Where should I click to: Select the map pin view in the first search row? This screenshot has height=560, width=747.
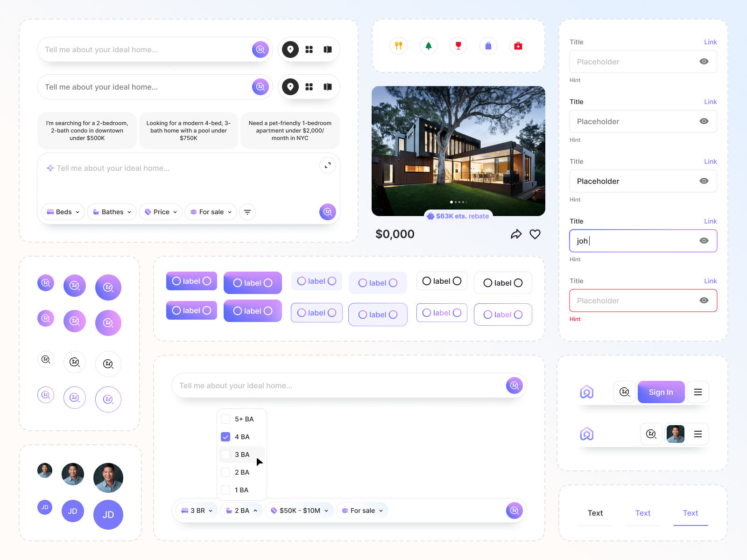(290, 49)
